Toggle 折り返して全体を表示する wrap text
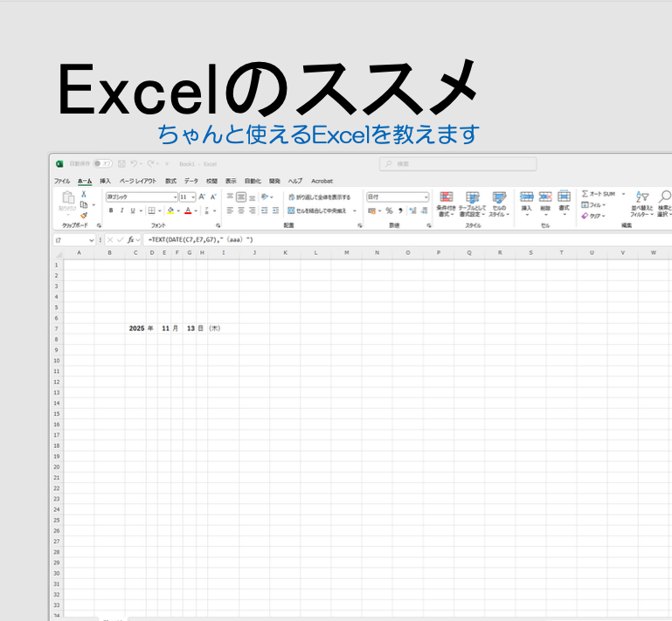Screen dimensions: 672x621 319,197
